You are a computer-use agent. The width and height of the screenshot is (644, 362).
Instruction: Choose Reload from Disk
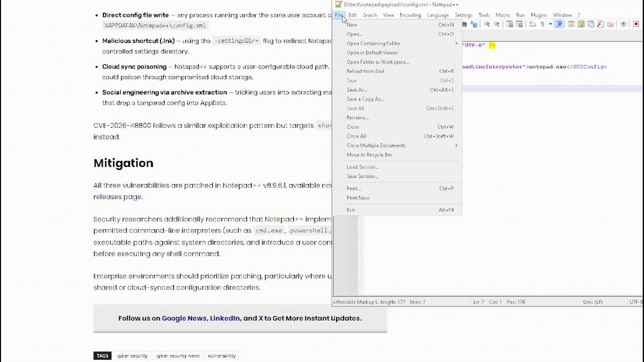pyautogui.click(x=397, y=71)
